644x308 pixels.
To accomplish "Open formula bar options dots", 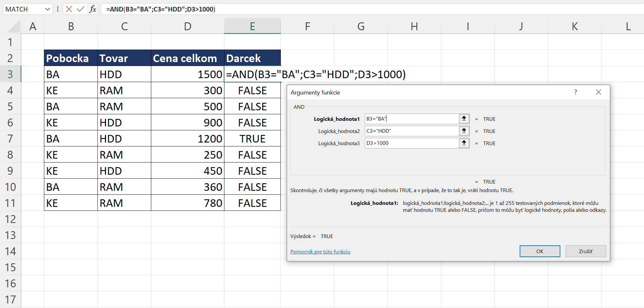I will click(x=58, y=9).
